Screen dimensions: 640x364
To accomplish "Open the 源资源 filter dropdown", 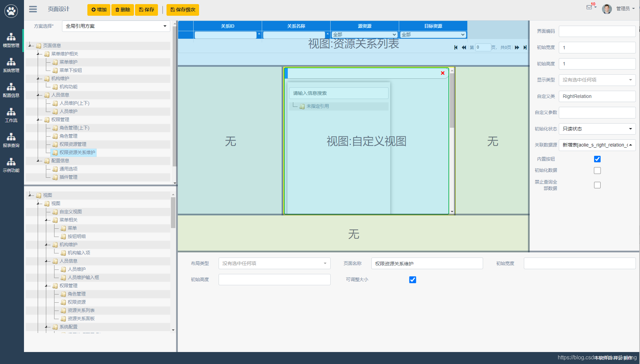I will [365, 35].
